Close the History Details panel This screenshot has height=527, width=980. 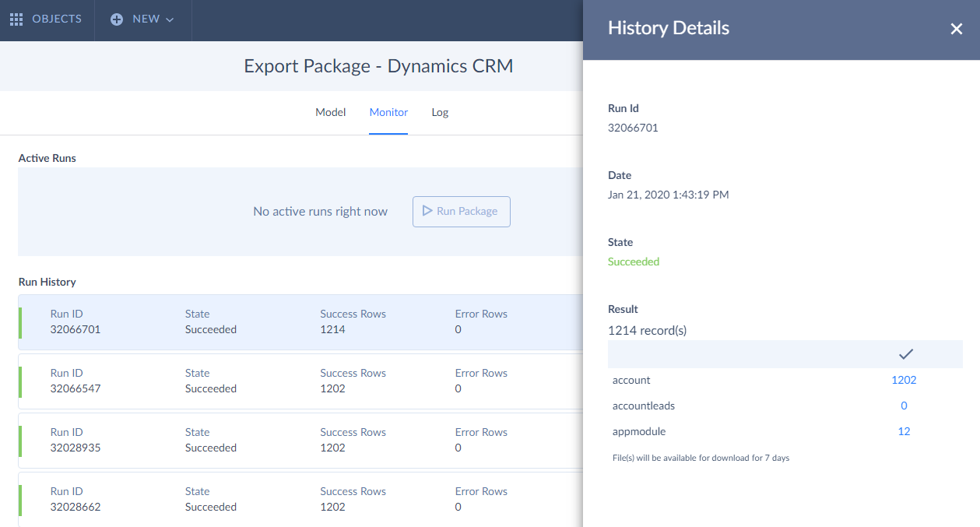click(957, 29)
